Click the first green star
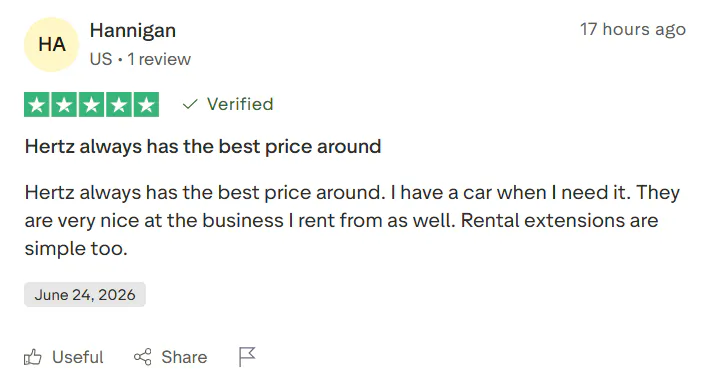Screen dimensions: 719x389 [37, 105]
